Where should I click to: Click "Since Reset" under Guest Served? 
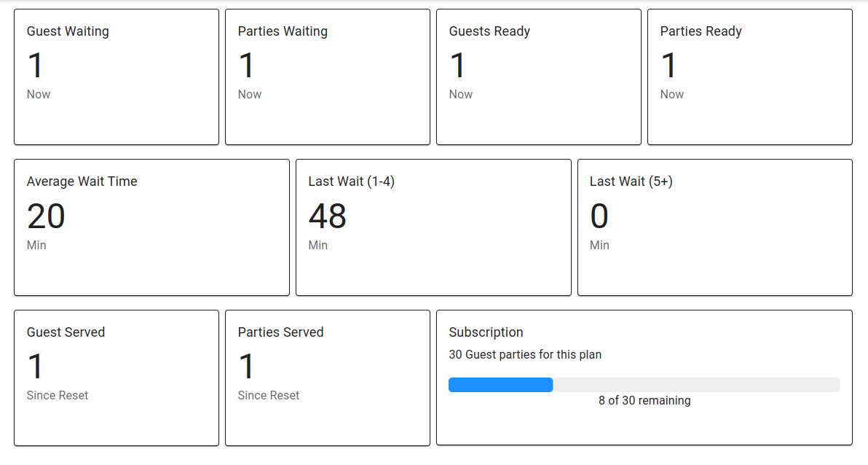pyautogui.click(x=58, y=396)
